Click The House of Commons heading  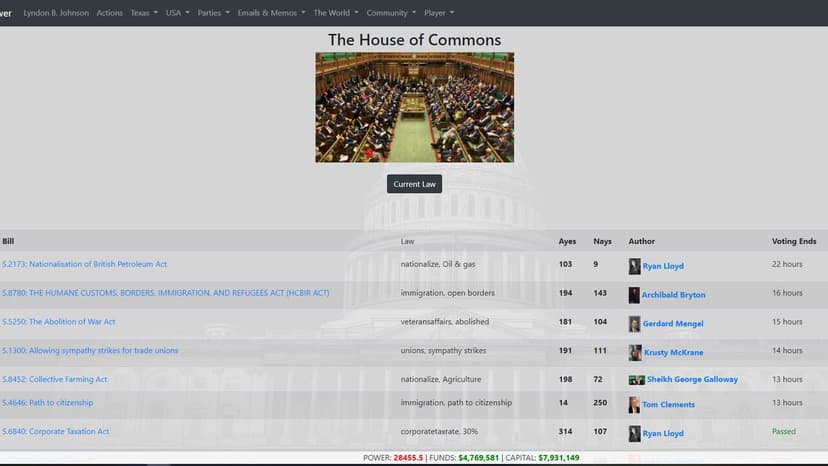pos(415,40)
